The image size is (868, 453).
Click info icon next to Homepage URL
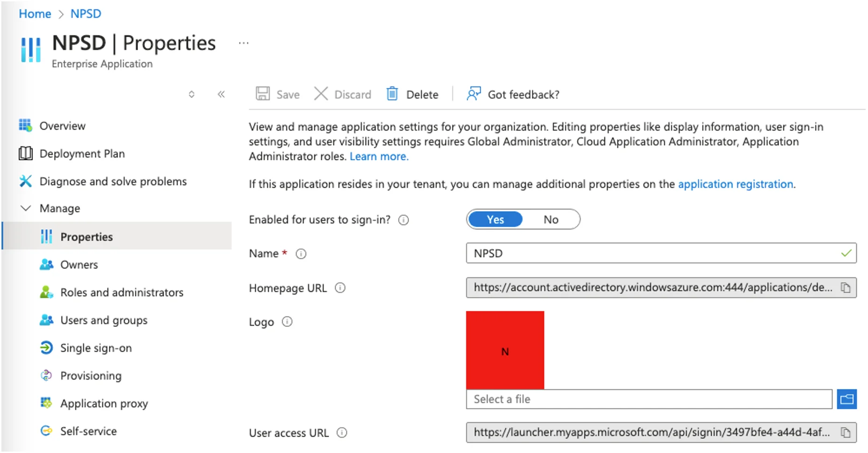click(340, 288)
